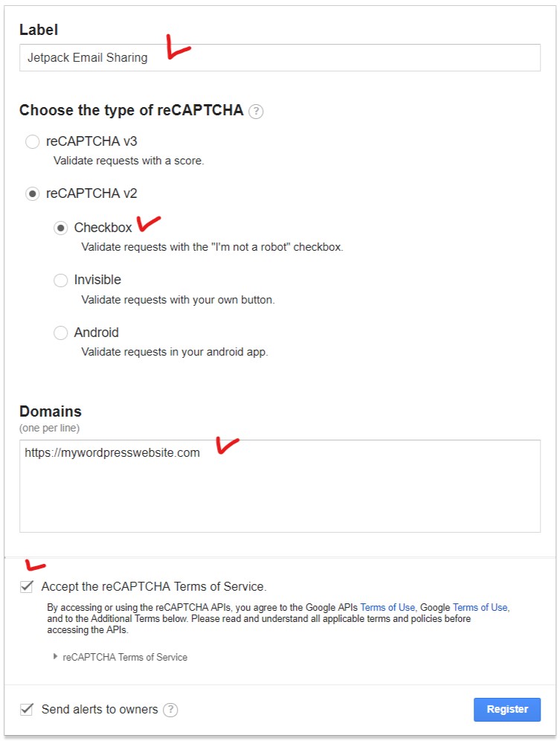The height and width of the screenshot is (741, 560).
Task: Click inside the Domains text area
Action: (280, 487)
